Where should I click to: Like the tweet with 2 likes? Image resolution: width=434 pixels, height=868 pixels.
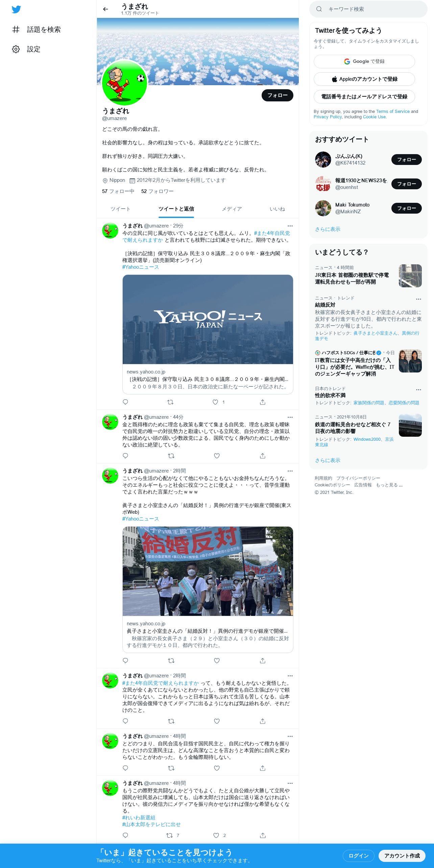click(x=216, y=835)
